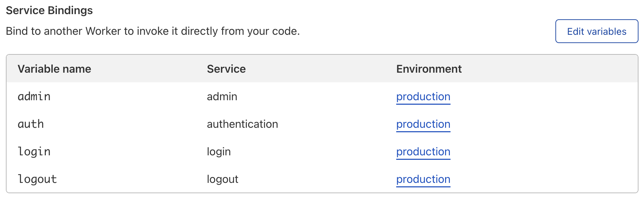Screen dimensions: 644x197
Task: Click the Service Bindings heading
Action: 49,10
